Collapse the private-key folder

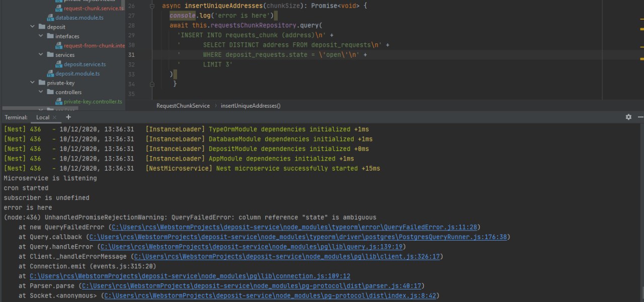(33, 83)
